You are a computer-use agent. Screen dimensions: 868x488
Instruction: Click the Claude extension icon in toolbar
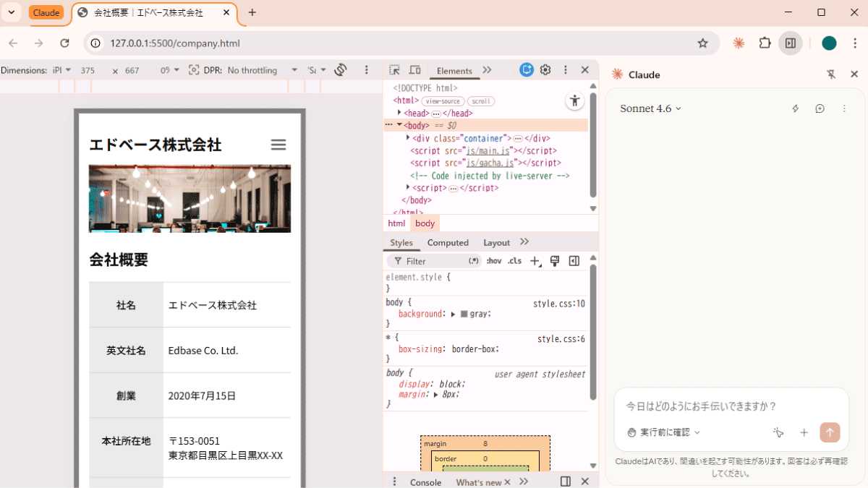point(739,43)
